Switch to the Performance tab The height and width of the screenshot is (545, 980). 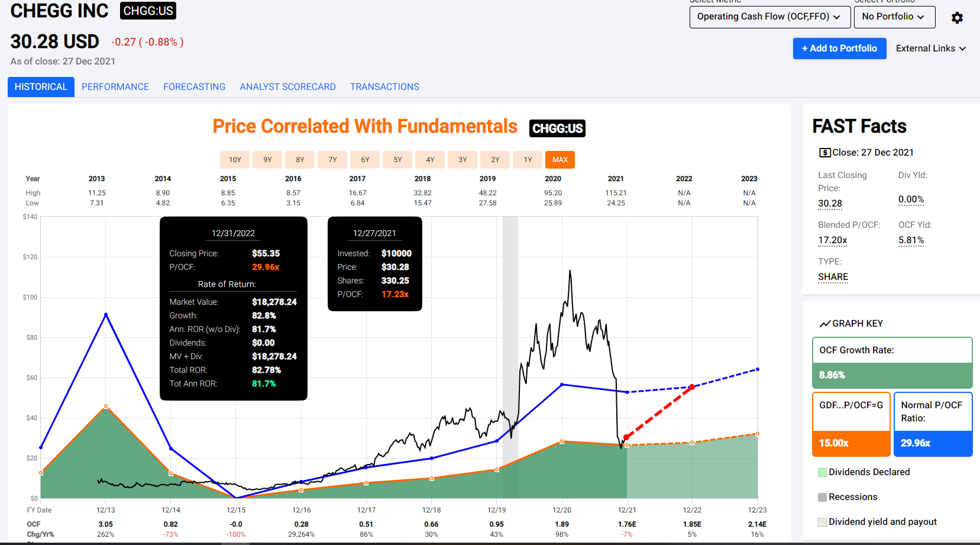[115, 87]
